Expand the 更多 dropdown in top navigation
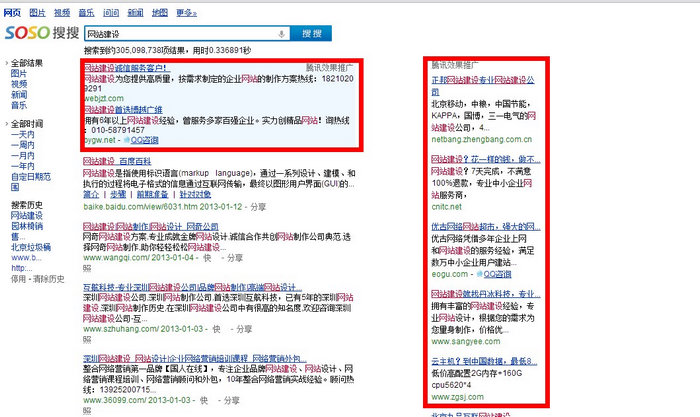700x417 pixels. point(187,12)
